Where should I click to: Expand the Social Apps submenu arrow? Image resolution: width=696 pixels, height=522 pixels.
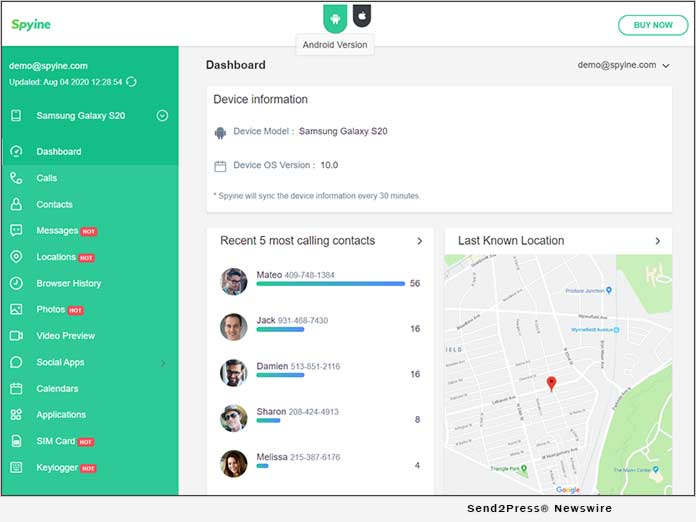(x=162, y=362)
